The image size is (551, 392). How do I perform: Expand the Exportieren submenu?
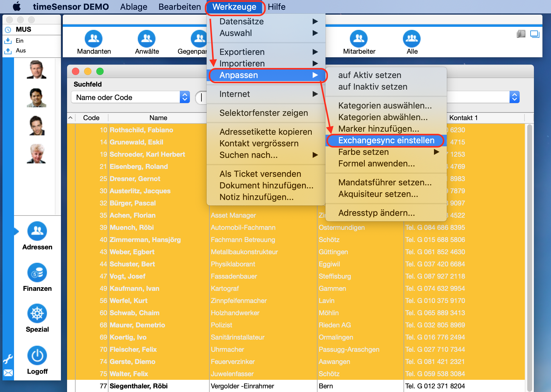(266, 52)
